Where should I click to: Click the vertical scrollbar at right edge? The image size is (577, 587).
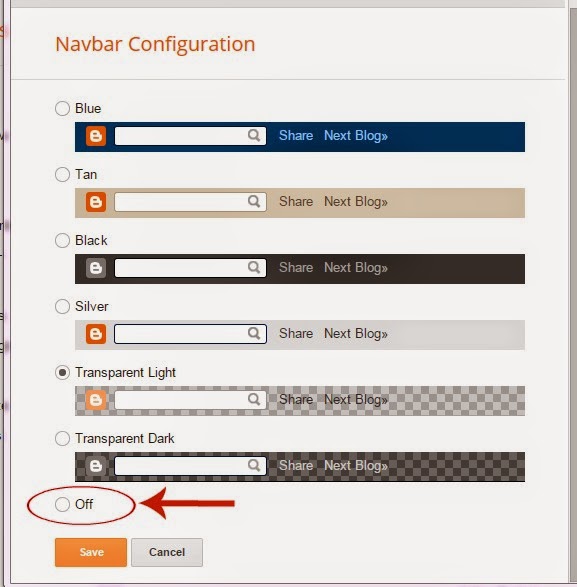click(573, 296)
